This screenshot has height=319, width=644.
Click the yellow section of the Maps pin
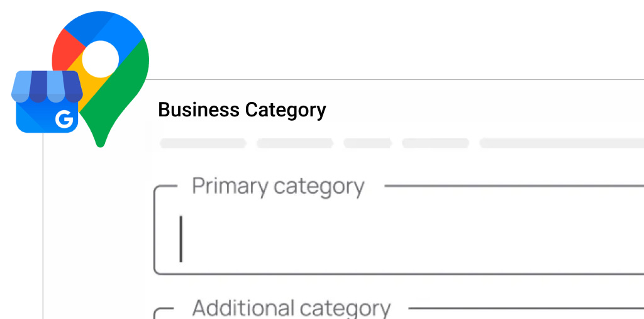pos(85,79)
